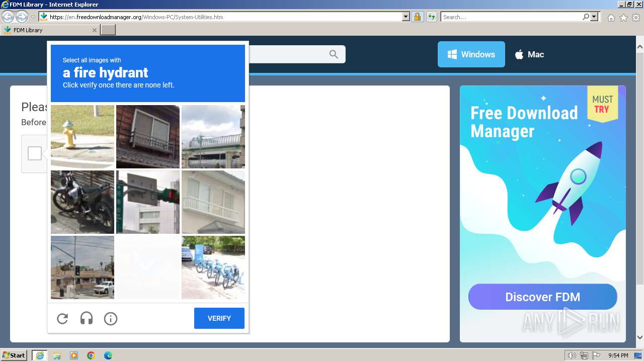
Task: Open the Chrome taskbar icon
Action: click(x=91, y=355)
